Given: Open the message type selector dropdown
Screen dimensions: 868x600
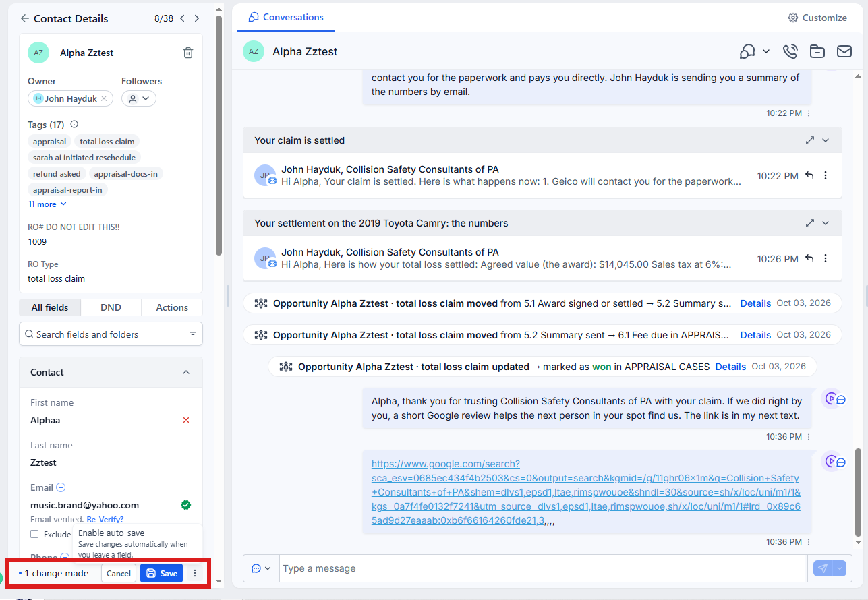Looking at the screenshot, I should (261, 568).
